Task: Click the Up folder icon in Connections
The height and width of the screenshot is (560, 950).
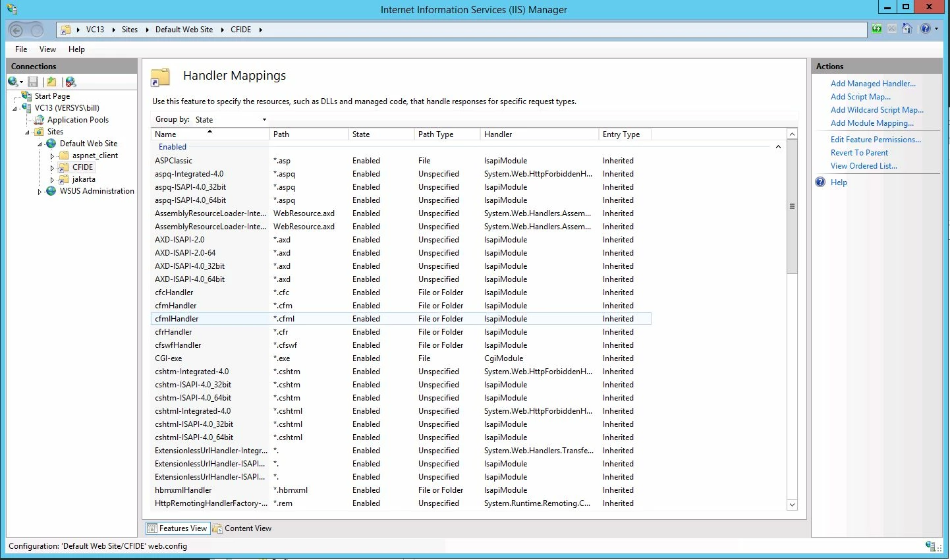Action: pos(51,82)
